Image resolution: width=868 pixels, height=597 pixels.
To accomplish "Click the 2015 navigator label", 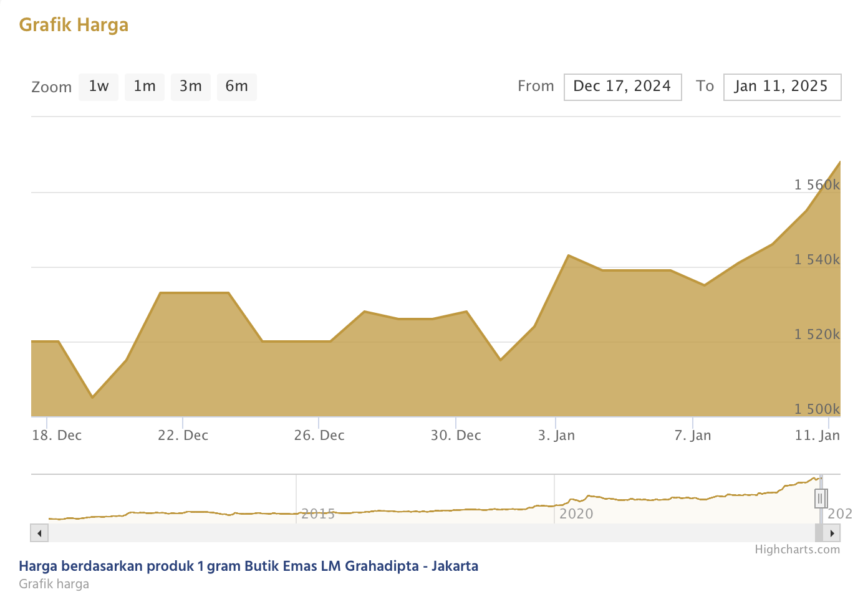I will [x=318, y=513].
